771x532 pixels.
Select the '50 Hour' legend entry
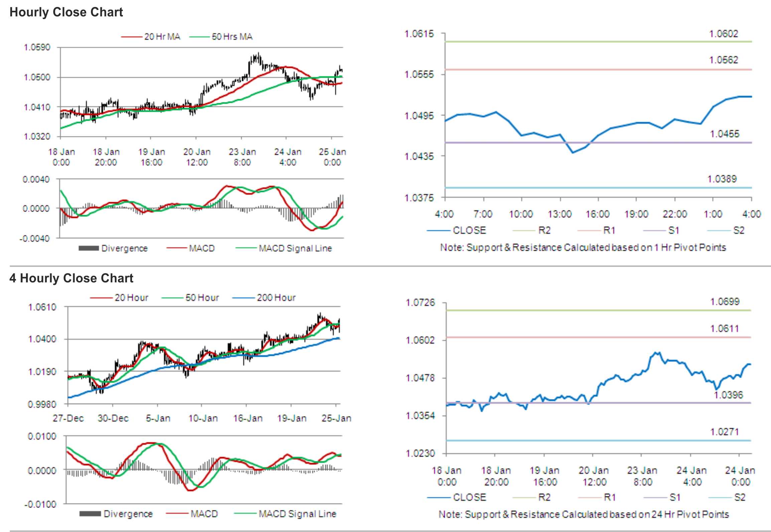point(190,297)
